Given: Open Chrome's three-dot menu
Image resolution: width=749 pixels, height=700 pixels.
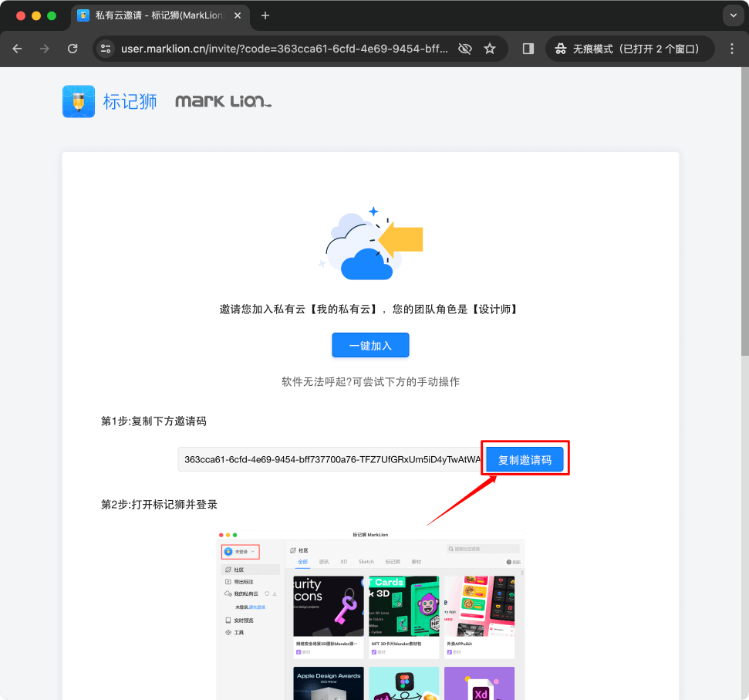Looking at the screenshot, I should pos(731,48).
